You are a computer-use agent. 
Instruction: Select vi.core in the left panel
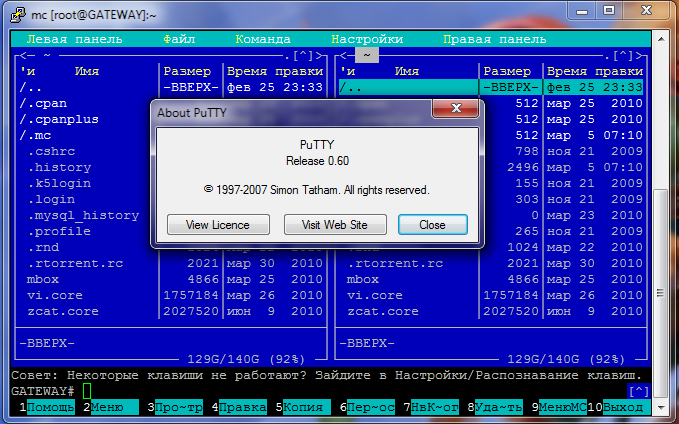tap(55, 295)
